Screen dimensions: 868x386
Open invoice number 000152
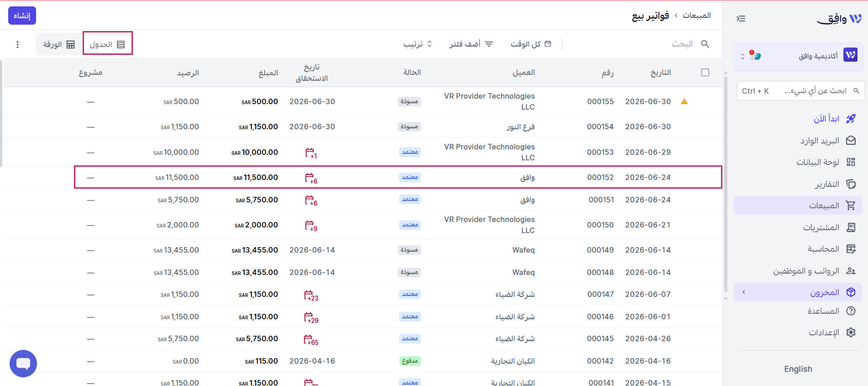click(x=600, y=177)
